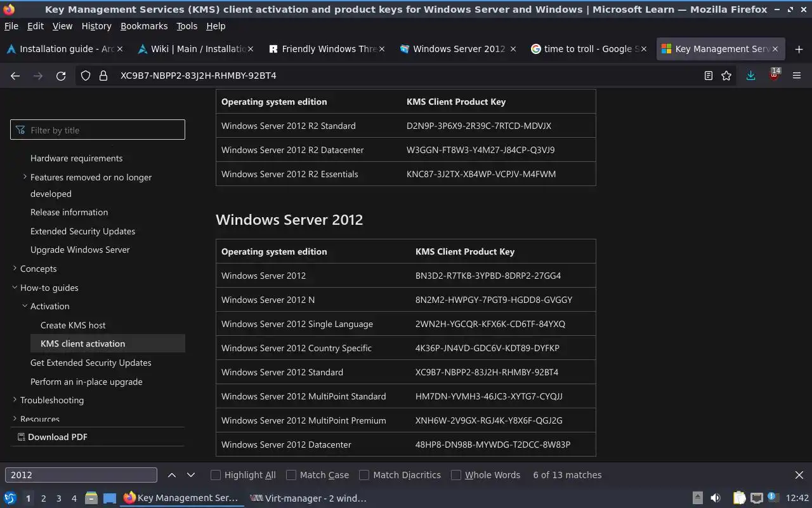Enable Match Case checkbox
Viewport: 812px width, 508px height.
(x=291, y=475)
